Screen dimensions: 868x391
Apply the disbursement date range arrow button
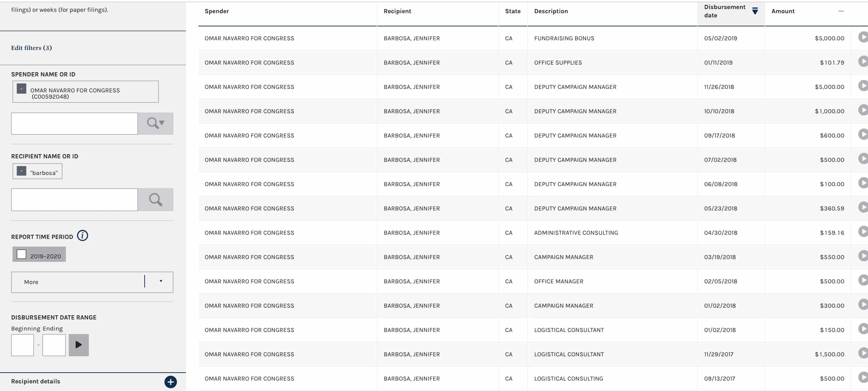(x=79, y=345)
